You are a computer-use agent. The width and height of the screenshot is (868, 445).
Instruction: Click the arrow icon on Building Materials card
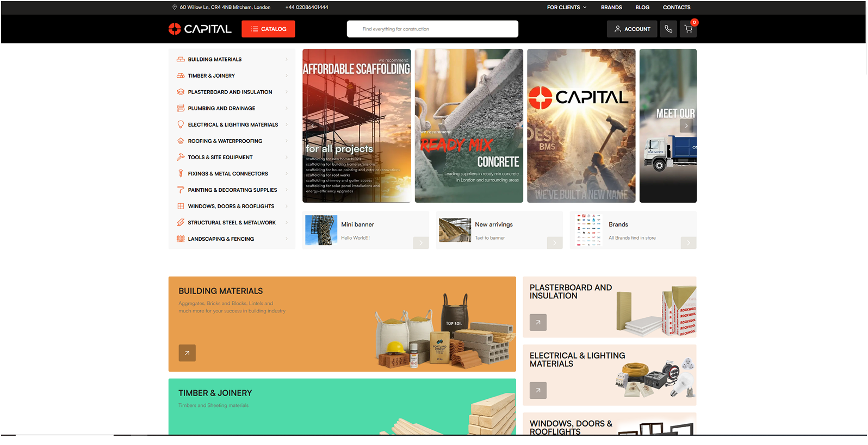coord(187,353)
